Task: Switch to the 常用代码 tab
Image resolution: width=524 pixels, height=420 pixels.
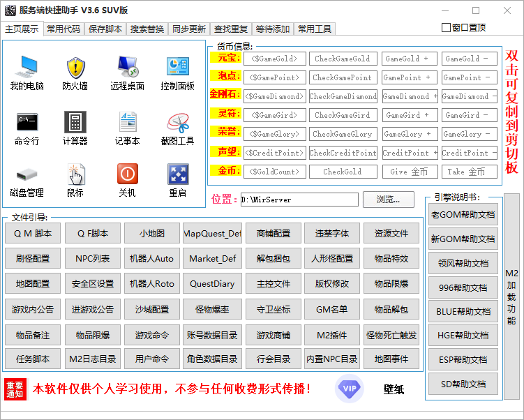Action: point(63,29)
